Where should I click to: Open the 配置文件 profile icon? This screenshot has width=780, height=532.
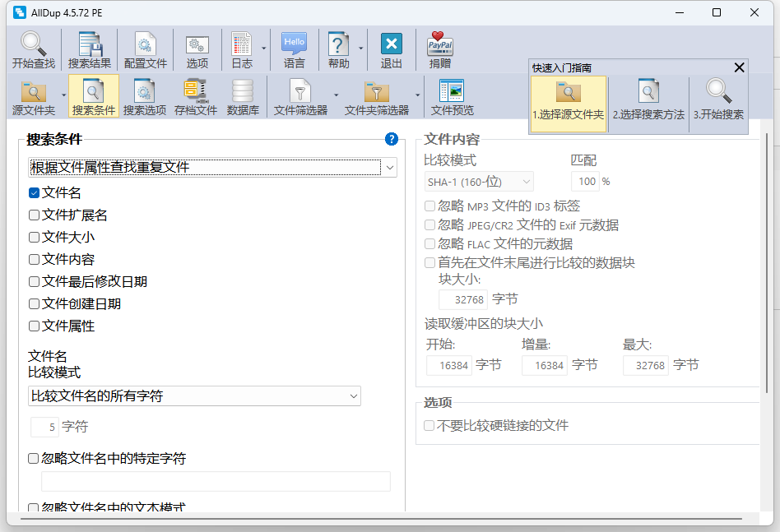(x=145, y=50)
